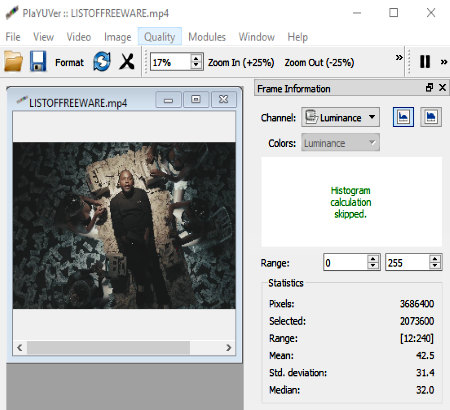Screen dimensions: 450x410
Task: Click the horizontal scrollbar thumb in the video window
Action: click(108, 348)
